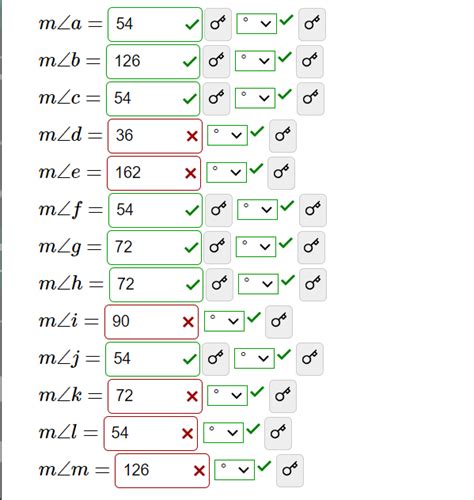This screenshot has height=500, width=474.
Task: Open the unit dropdown for m∠k
Action: [227, 395]
